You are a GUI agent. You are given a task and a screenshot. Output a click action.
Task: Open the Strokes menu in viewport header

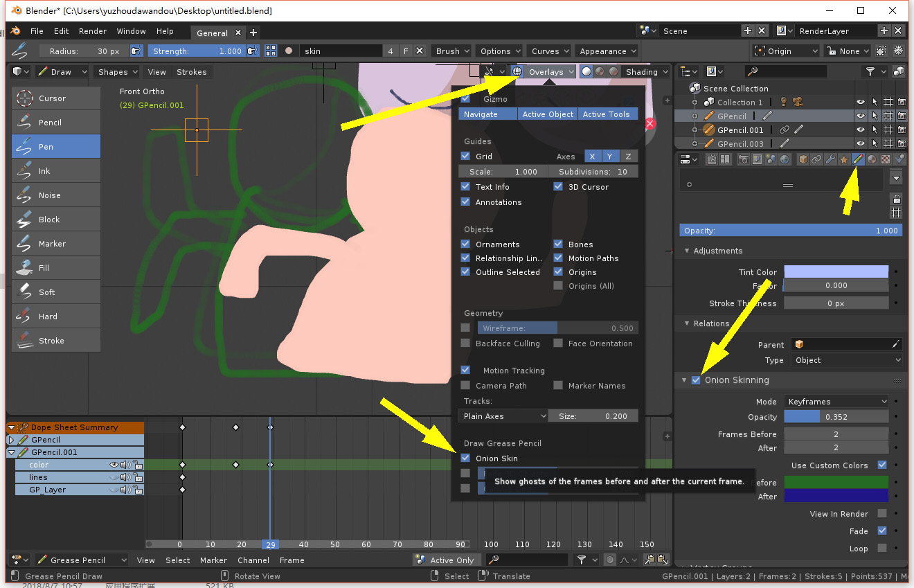pyautogui.click(x=192, y=72)
